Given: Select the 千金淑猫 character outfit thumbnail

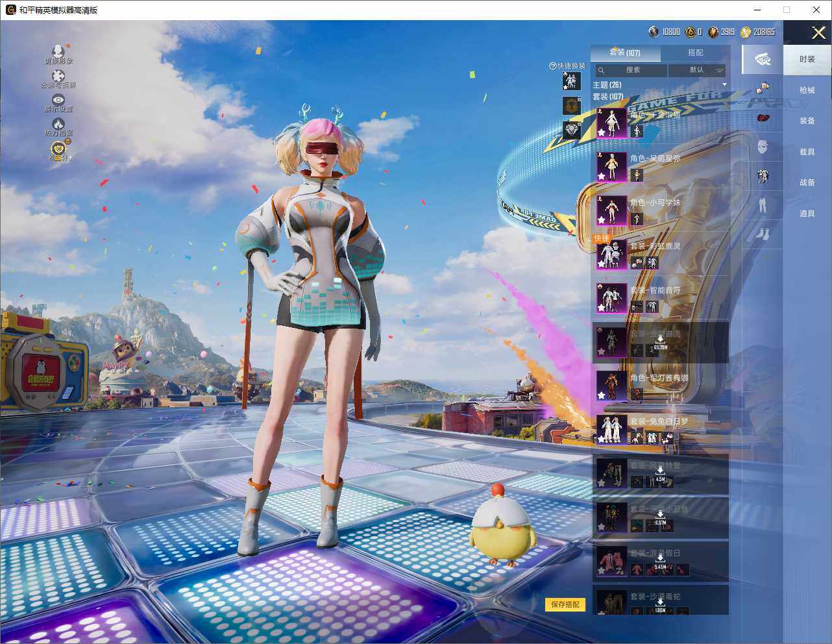Looking at the screenshot, I should click(x=611, y=123).
